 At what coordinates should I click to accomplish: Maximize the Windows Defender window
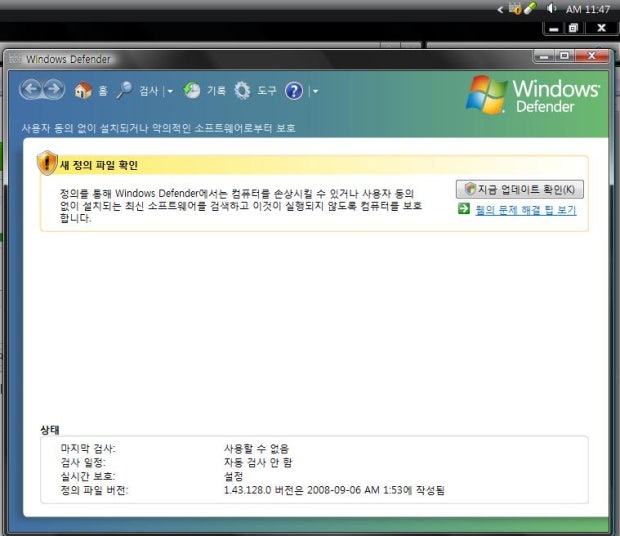pyautogui.click(x=565, y=57)
